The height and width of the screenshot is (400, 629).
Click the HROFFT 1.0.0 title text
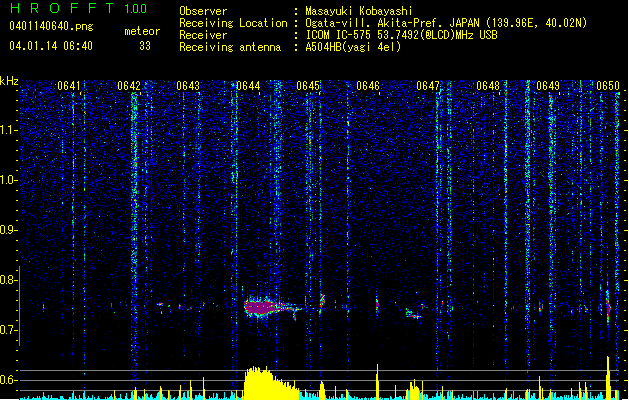point(79,8)
